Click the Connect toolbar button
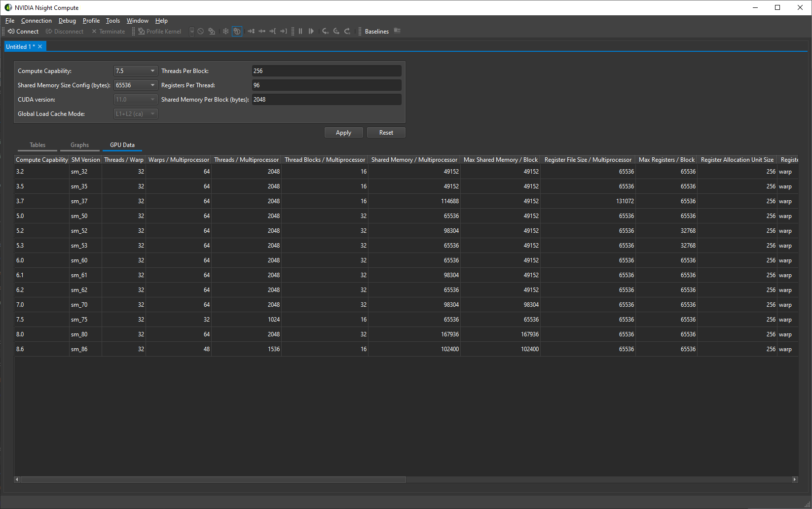This screenshot has width=812, height=509. [x=23, y=31]
